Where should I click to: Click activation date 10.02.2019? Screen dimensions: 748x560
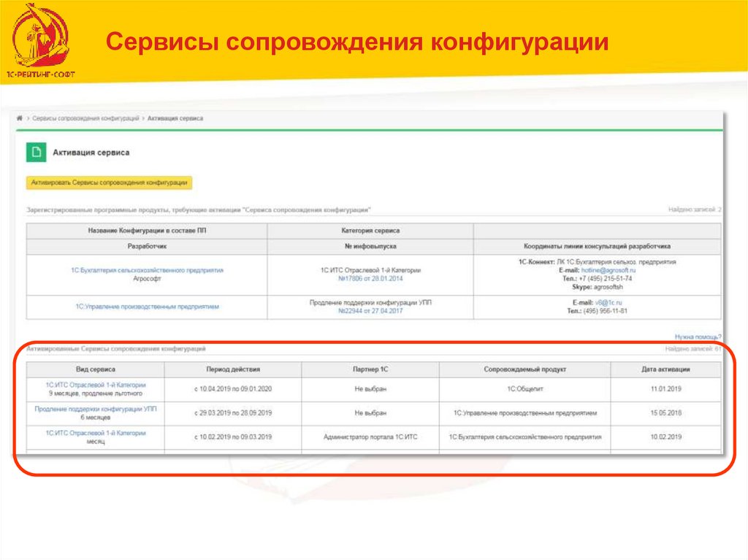click(x=666, y=437)
